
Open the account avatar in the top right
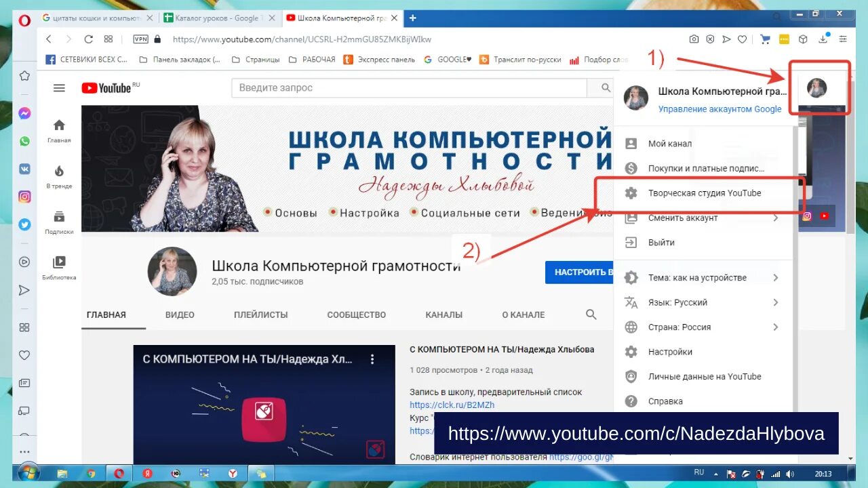click(x=816, y=87)
